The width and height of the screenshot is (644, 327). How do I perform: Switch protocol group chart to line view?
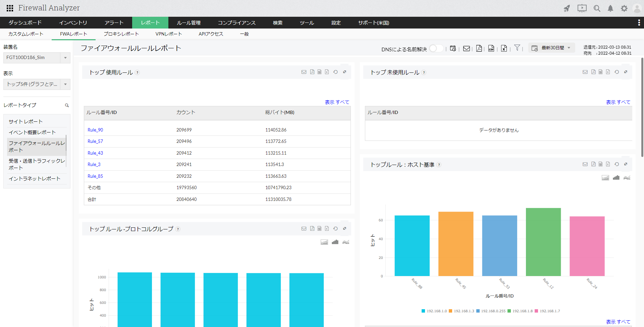346,242
